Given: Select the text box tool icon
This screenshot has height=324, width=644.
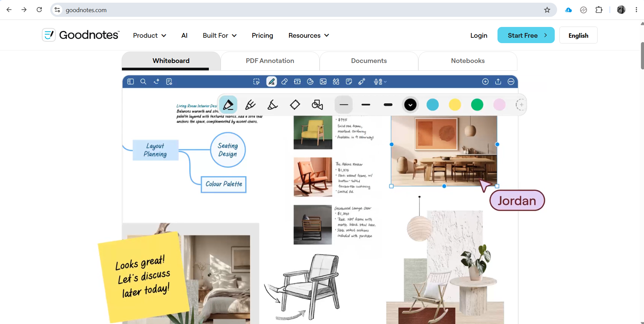Looking at the screenshot, I should (297, 82).
